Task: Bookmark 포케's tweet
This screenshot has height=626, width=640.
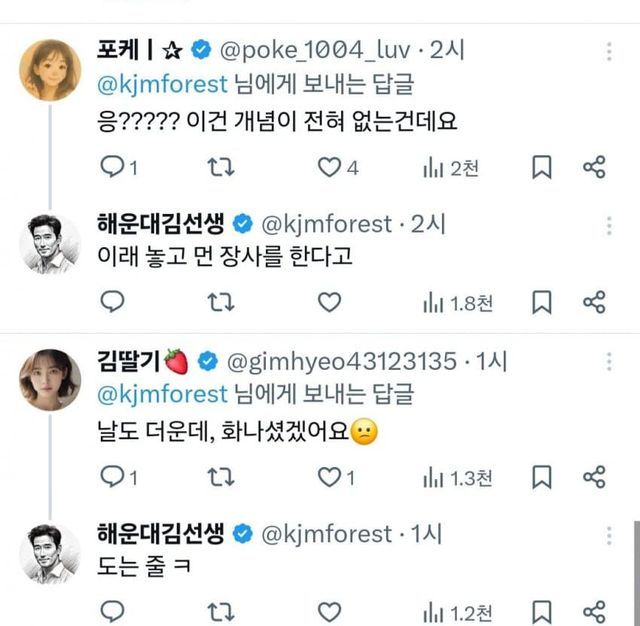Action: 541,168
